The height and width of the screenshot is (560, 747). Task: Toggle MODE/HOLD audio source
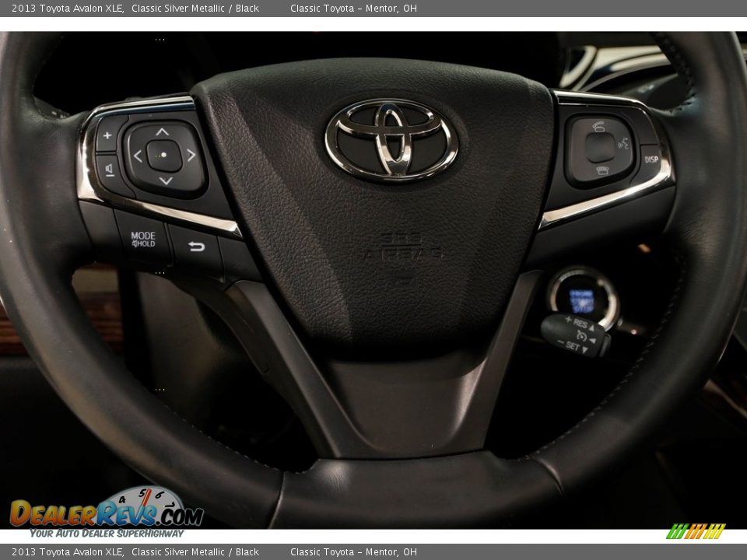pos(142,240)
